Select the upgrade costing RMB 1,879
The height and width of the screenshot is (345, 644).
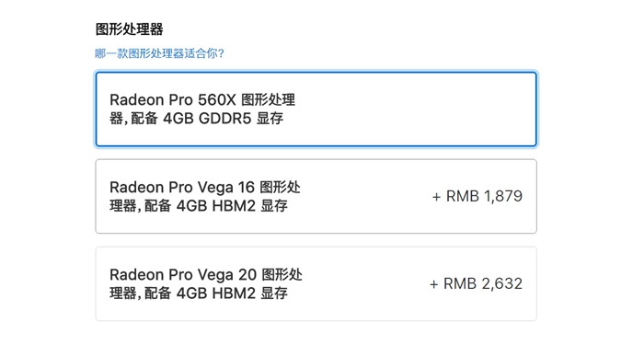click(x=316, y=196)
